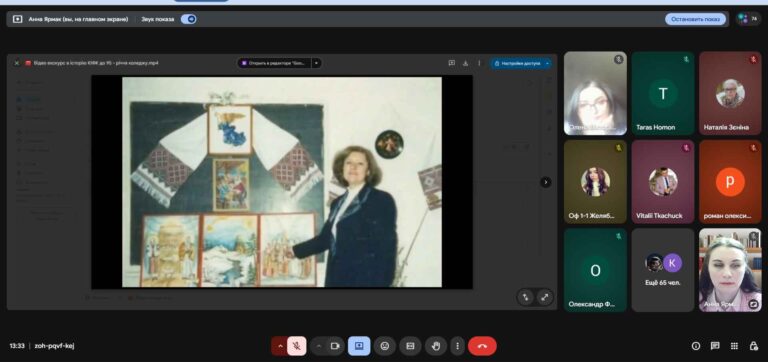Click the pin presentation icon
This screenshot has height=362, width=768.
coord(525,297)
